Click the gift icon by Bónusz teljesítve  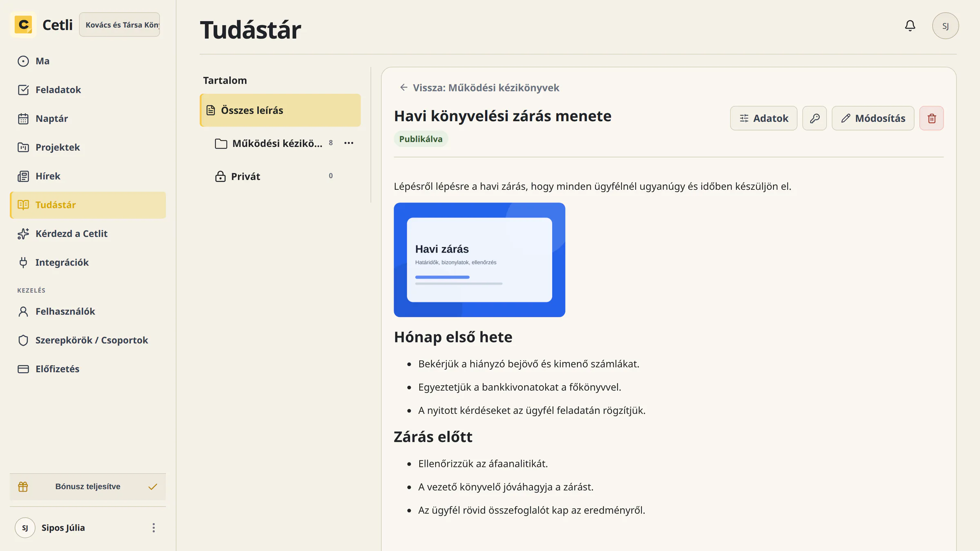(x=23, y=487)
